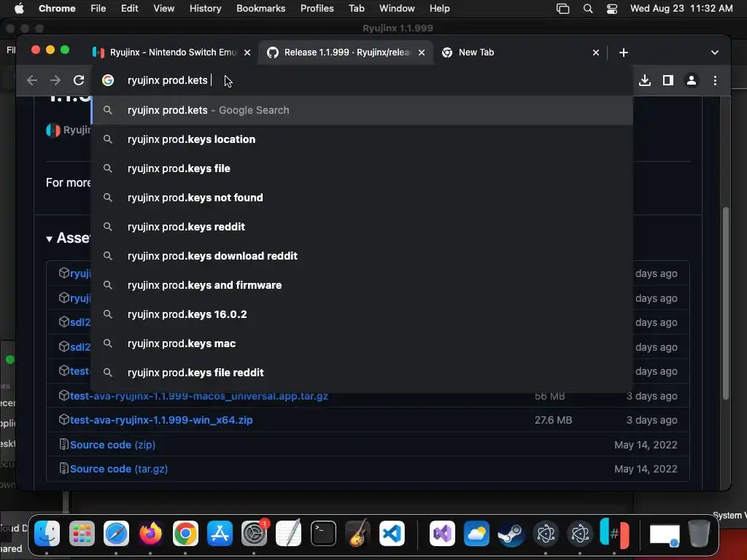Click the Chrome back arrow button
Viewport: 747px width, 560px height.
32,80
